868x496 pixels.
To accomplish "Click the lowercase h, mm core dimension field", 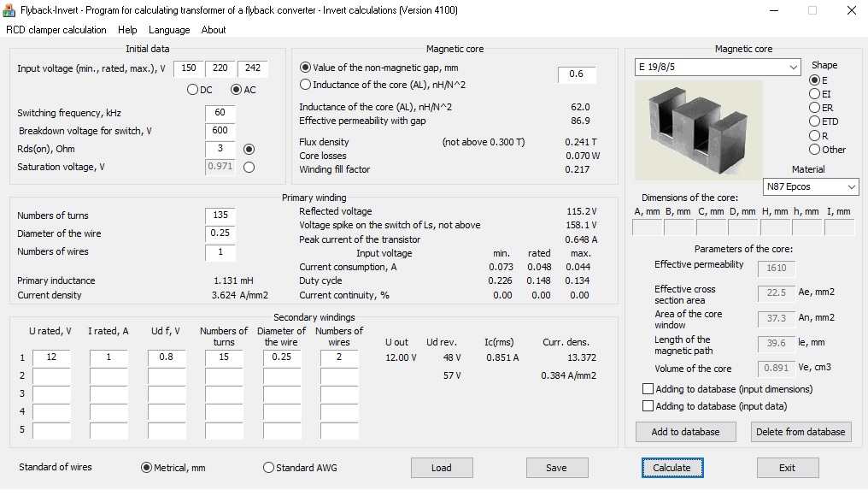I will click(807, 227).
